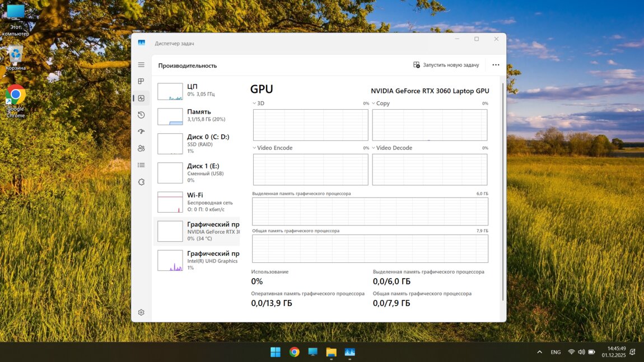Click the three-dots more options button
644x362 pixels.
click(496, 65)
